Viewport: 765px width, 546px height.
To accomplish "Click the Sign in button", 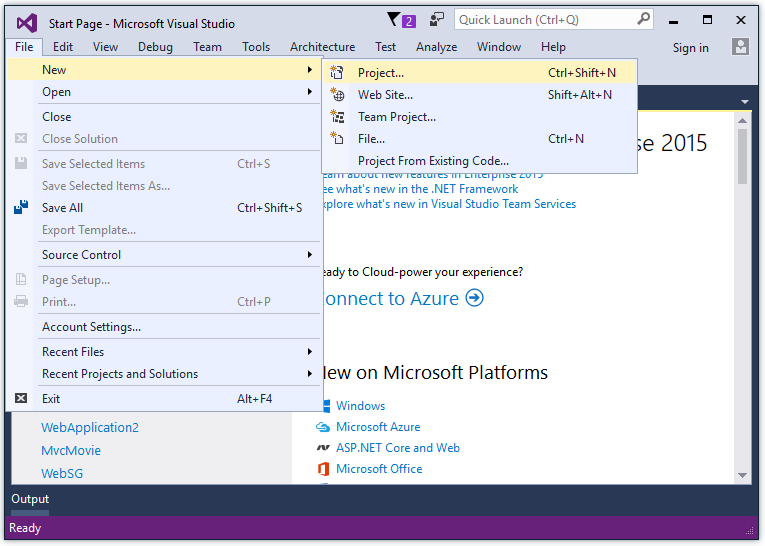I will (x=690, y=48).
